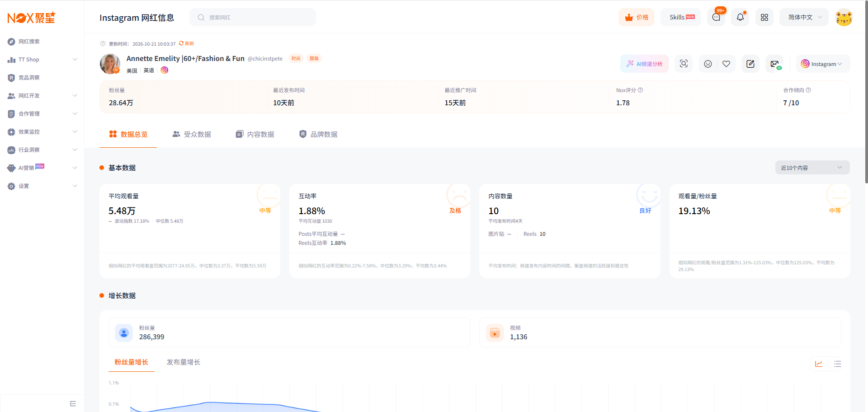Image resolution: width=868 pixels, height=412 pixels.
Task: Open the chat messages icon with 99+ badge
Action: click(716, 17)
